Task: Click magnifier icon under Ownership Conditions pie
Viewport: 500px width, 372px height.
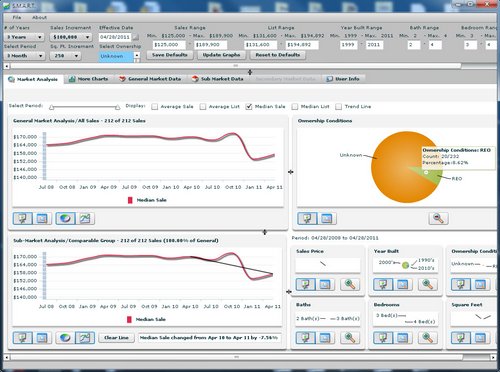Action: tap(438, 218)
